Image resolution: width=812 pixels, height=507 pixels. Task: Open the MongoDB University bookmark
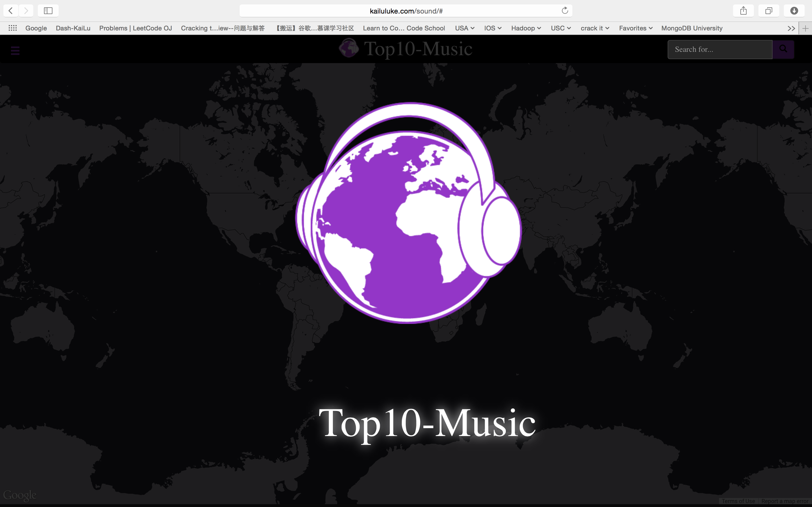[x=692, y=28]
